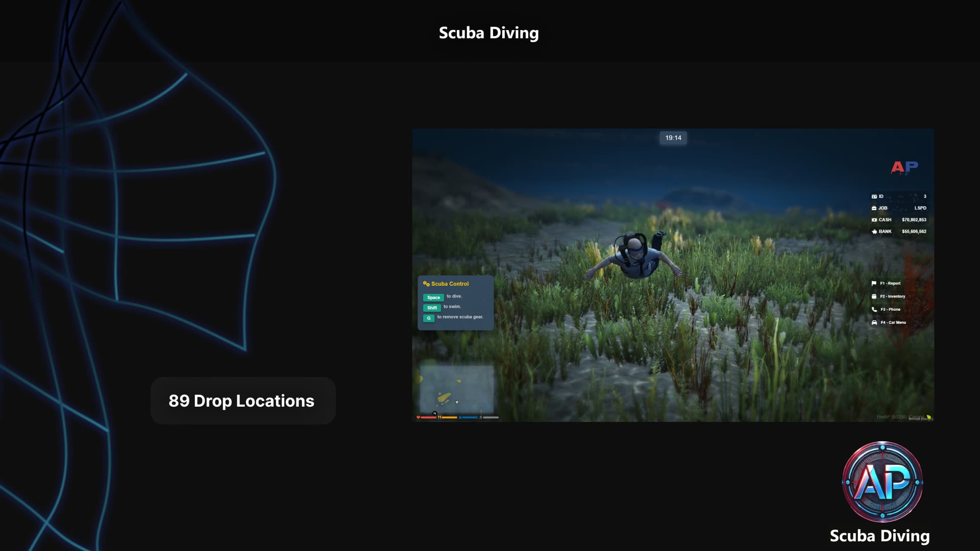Click the orange hunger status bar
This screenshot has width=980, height=551.
449,417
